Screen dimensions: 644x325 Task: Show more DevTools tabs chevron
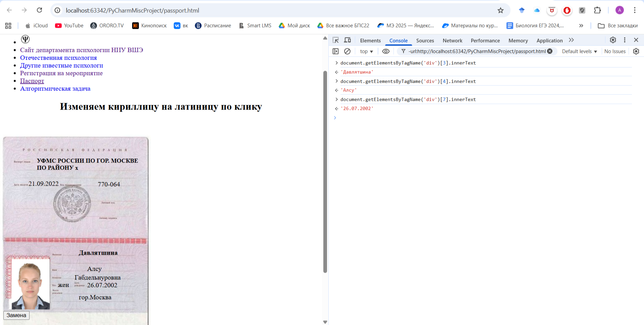pyautogui.click(x=571, y=40)
